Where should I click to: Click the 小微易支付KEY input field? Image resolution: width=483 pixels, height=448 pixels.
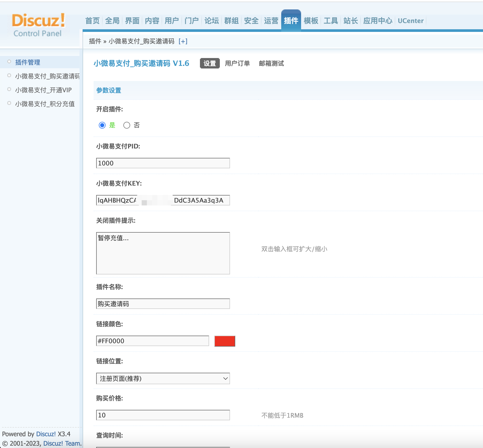[163, 200]
